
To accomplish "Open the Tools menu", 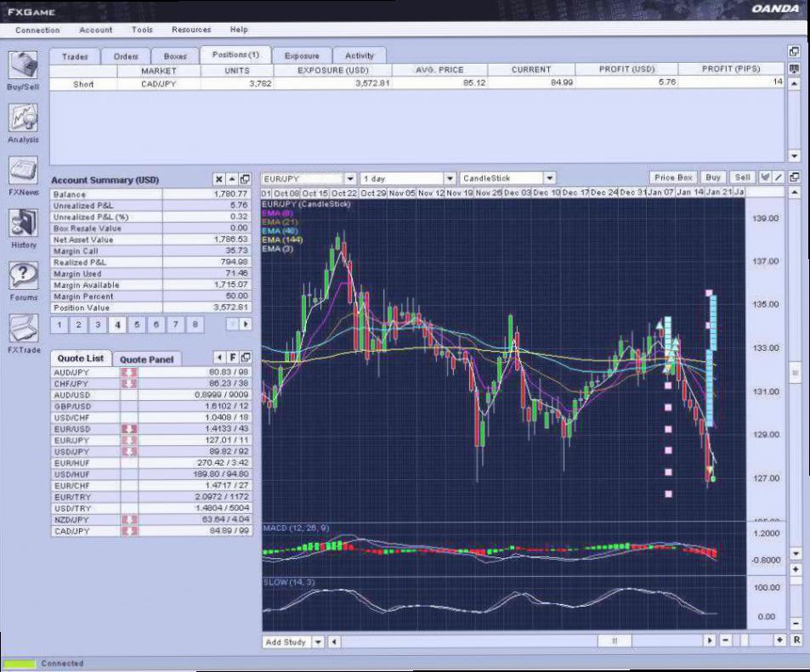I will [x=142, y=30].
